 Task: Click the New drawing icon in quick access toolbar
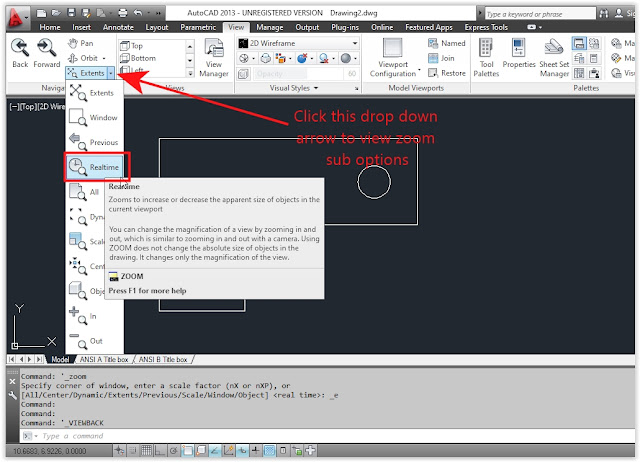41,13
